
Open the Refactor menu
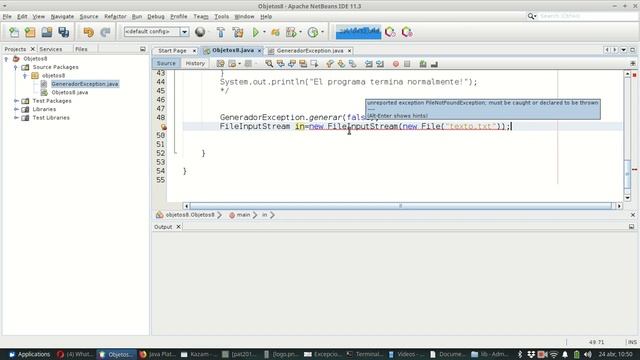(x=115, y=16)
